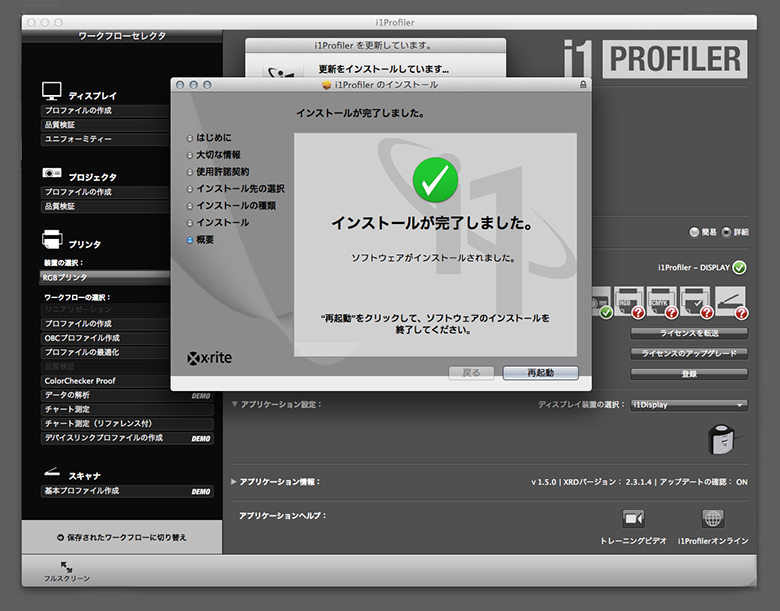Click the Display monitor icon in sidebar
This screenshot has height=611, width=780.
pos(52,91)
